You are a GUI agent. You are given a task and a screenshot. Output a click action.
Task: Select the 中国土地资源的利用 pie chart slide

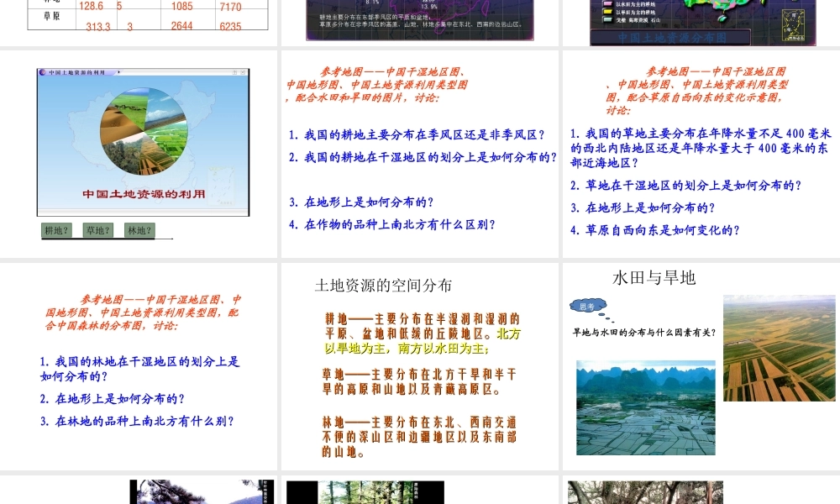pos(139,155)
